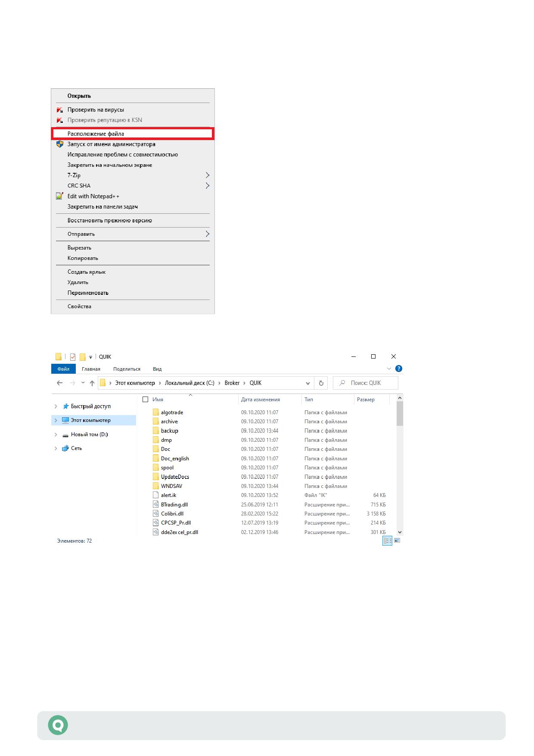The height and width of the screenshot is (756, 534).
Task: Sort by 'Размер' column header
Action: pyautogui.click(x=366, y=400)
